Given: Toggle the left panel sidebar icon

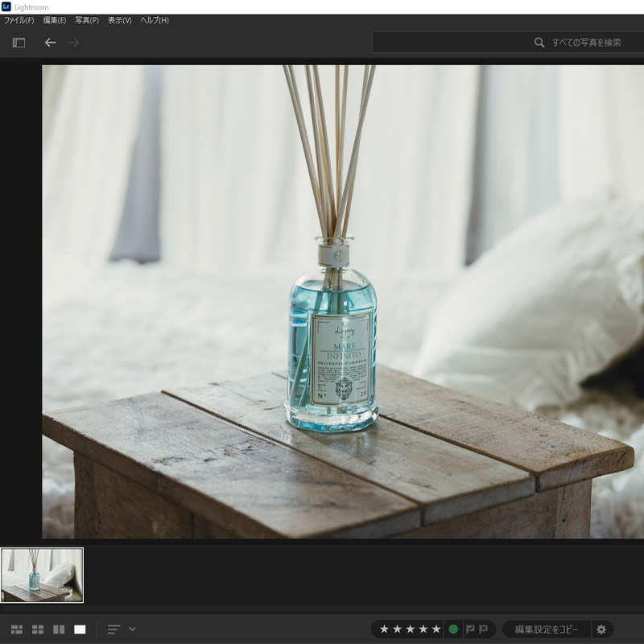Looking at the screenshot, I should [x=19, y=43].
